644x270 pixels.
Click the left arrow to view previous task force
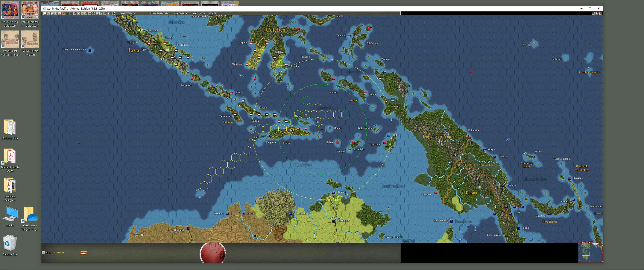48,252
